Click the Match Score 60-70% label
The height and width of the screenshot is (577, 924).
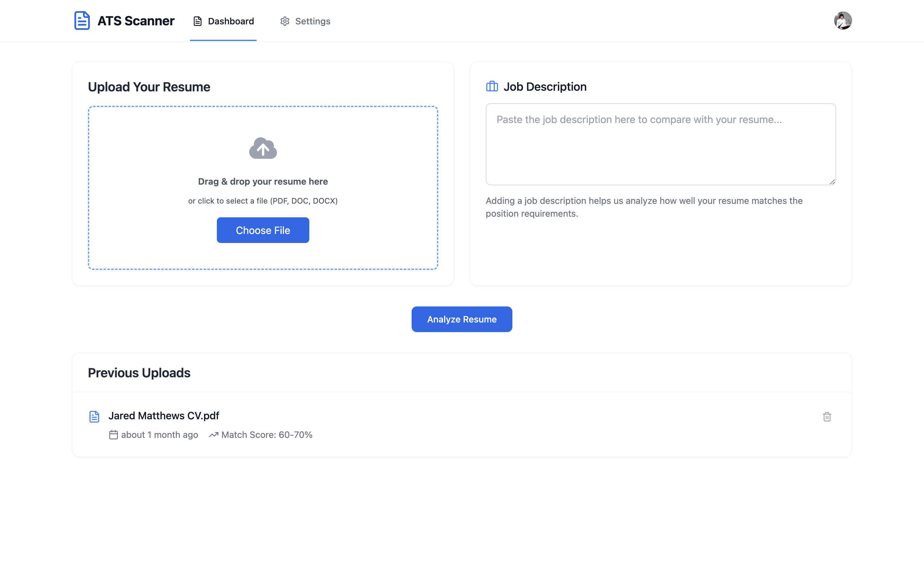[267, 435]
